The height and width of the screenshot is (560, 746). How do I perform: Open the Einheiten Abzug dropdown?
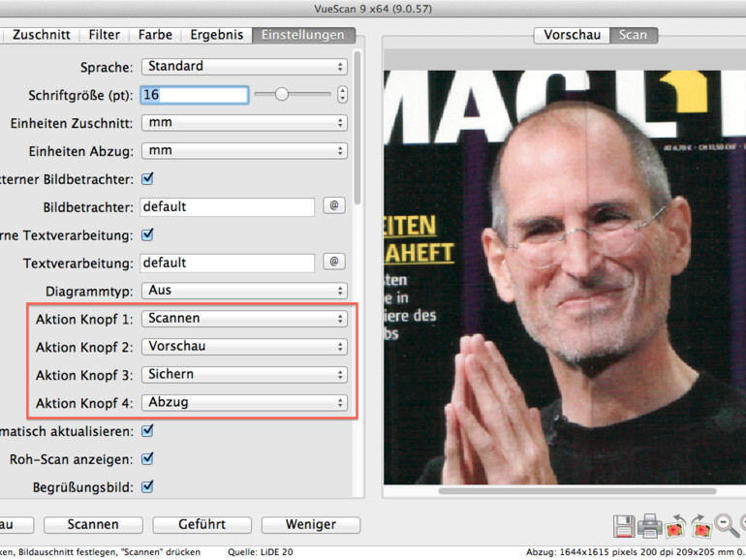(x=244, y=151)
